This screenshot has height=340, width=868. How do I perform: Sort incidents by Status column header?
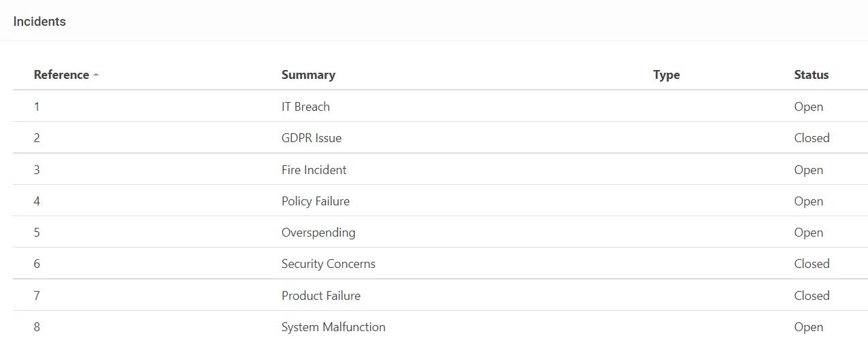(x=811, y=75)
